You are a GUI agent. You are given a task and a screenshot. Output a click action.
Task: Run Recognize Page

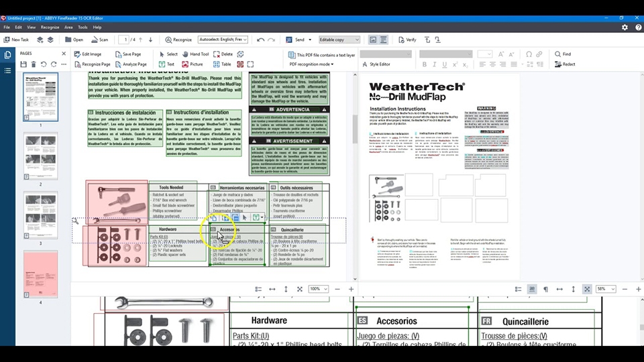pyautogui.click(x=93, y=64)
